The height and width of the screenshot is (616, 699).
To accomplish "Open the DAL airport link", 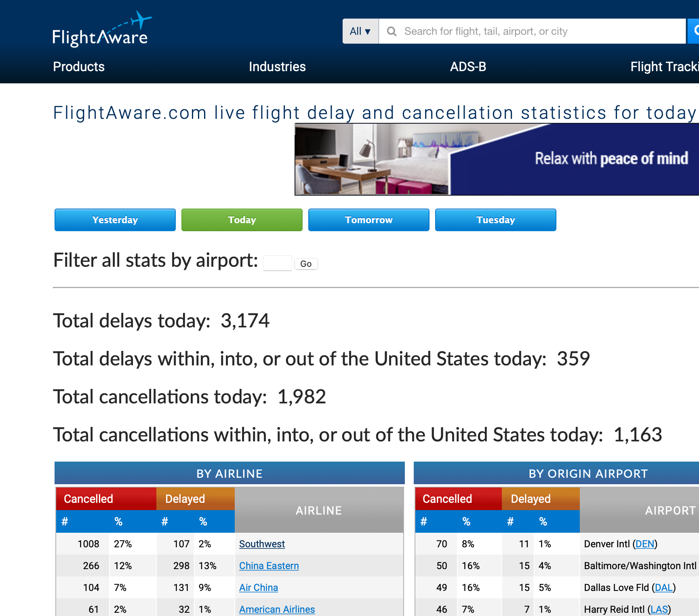I will coord(664,587).
